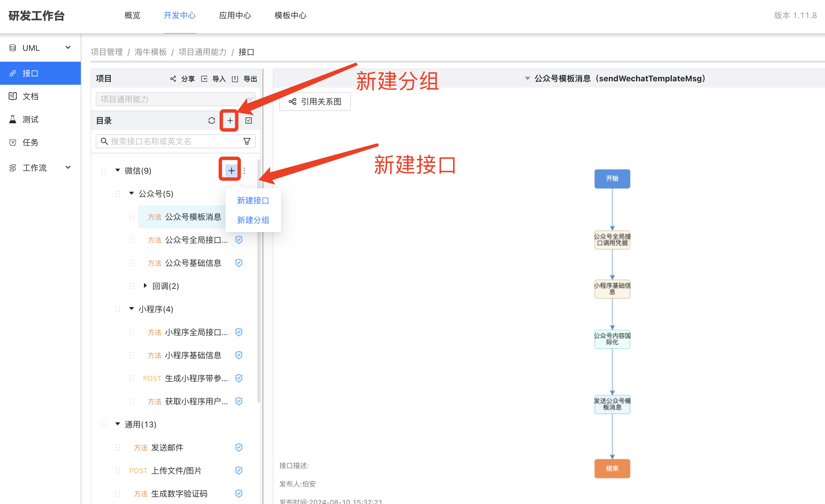Toggle the multi-select checkbox icon in 目录 header
Viewport: 825px width, 504px height.
pos(248,121)
